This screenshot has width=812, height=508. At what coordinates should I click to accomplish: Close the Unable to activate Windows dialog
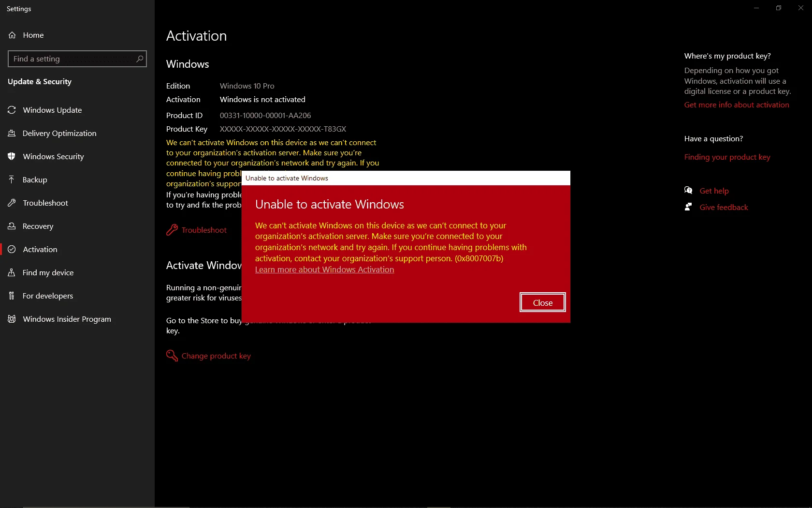[543, 303]
